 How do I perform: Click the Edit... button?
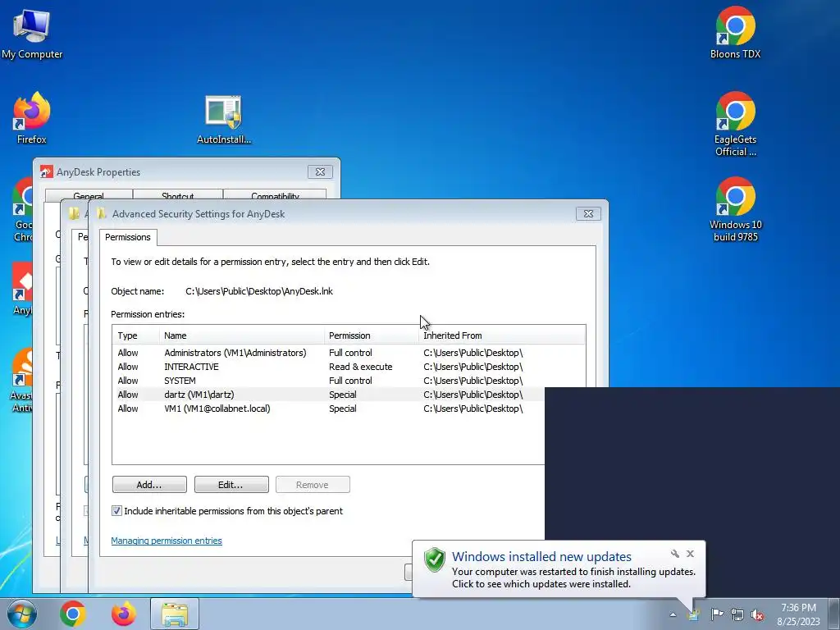[231, 484]
